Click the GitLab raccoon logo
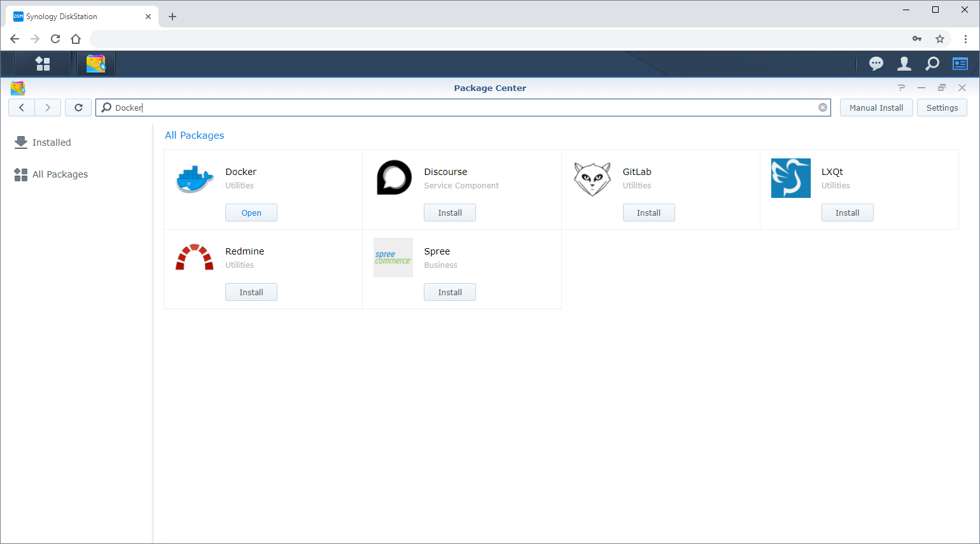This screenshot has width=980, height=544. click(x=592, y=179)
